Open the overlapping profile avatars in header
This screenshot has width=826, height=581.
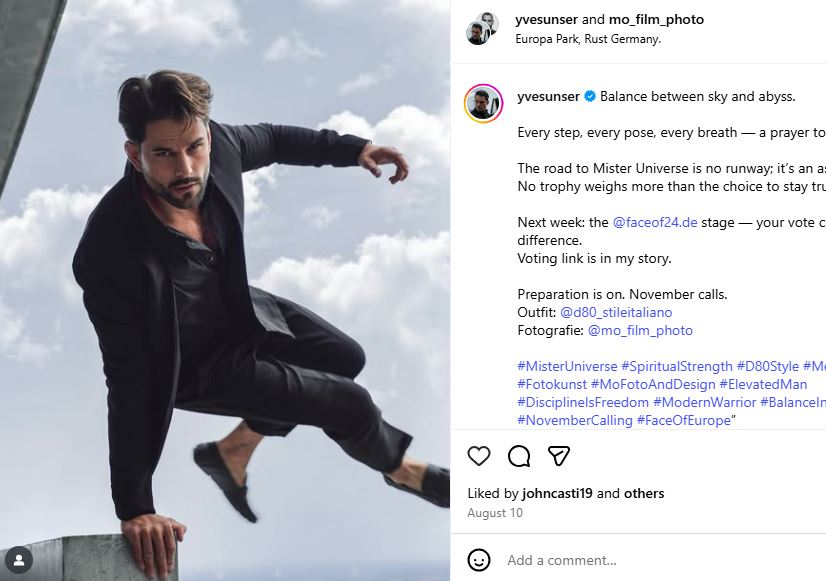482,28
